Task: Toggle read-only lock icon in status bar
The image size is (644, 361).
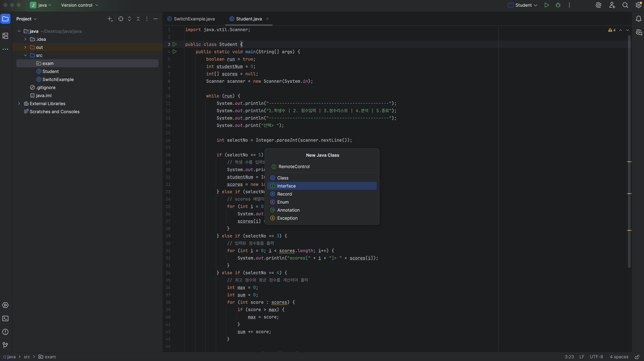Action: click(x=637, y=357)
